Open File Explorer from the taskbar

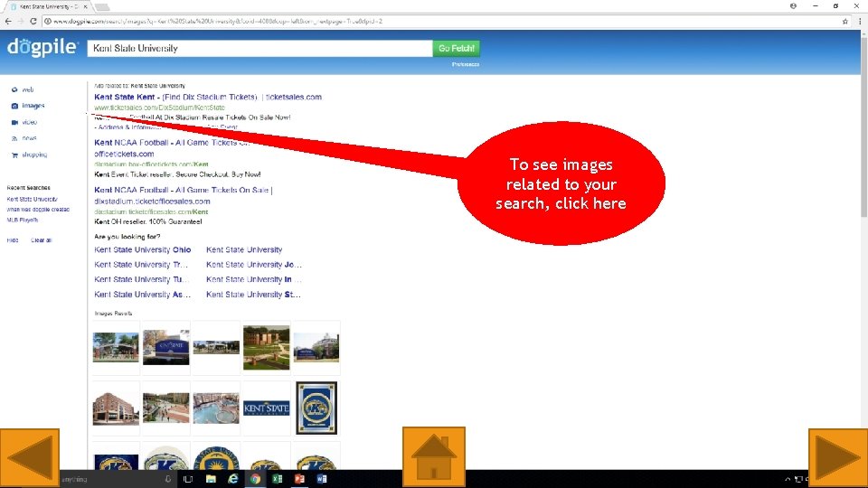coord(211,479)
